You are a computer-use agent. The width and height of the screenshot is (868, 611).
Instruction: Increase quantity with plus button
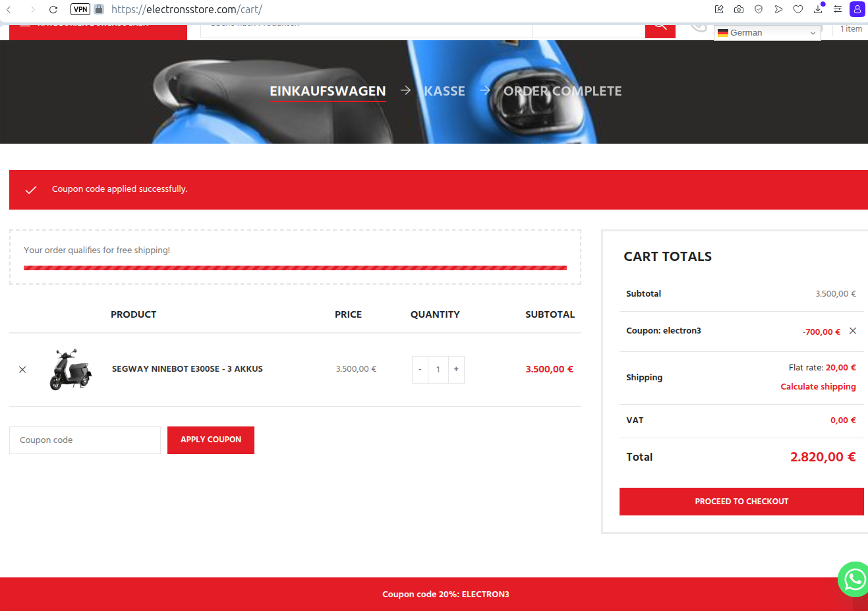[456, 370]
